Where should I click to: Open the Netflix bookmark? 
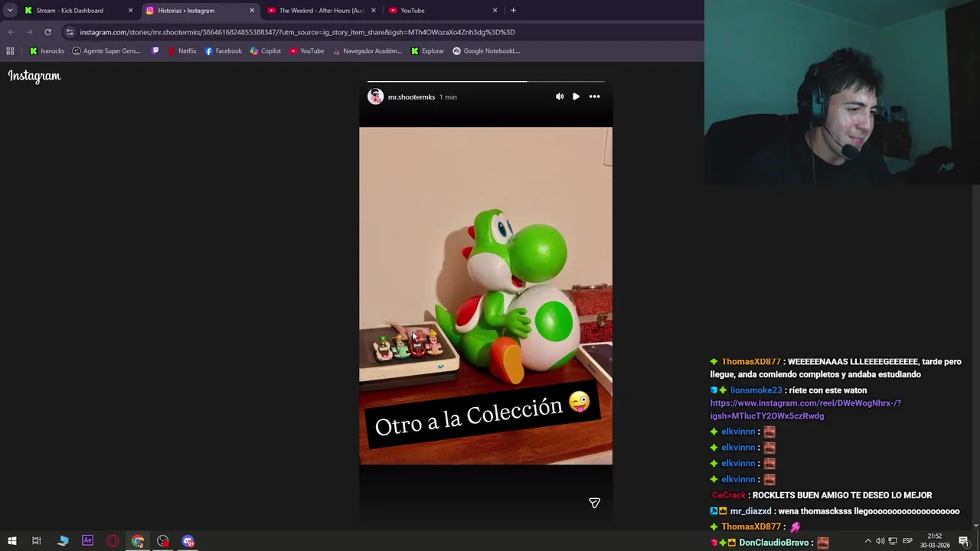(182, 51)
